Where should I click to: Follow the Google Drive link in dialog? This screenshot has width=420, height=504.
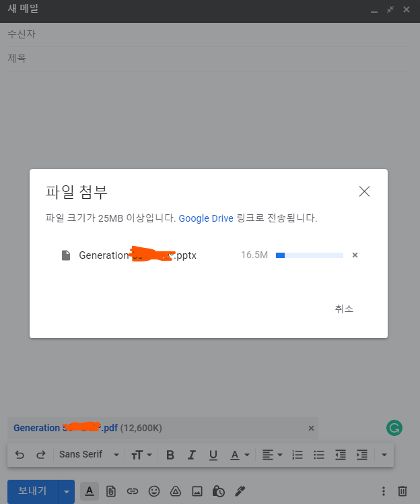click(206, 218)
